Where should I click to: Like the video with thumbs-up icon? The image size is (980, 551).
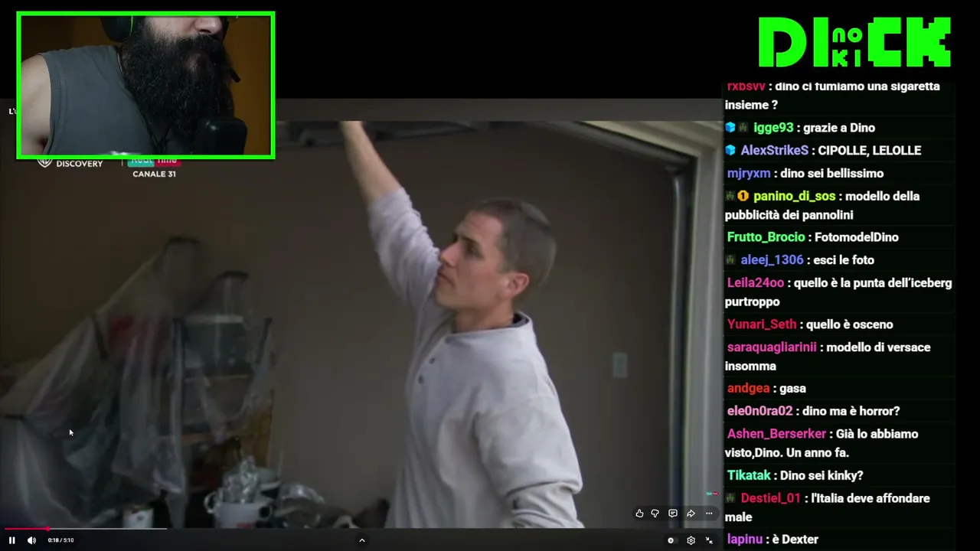tap(639, 514)
